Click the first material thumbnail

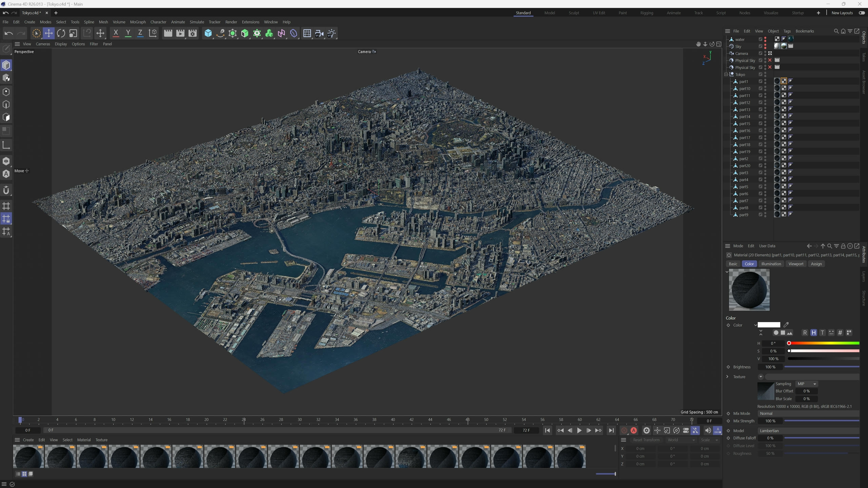[29, 456]
